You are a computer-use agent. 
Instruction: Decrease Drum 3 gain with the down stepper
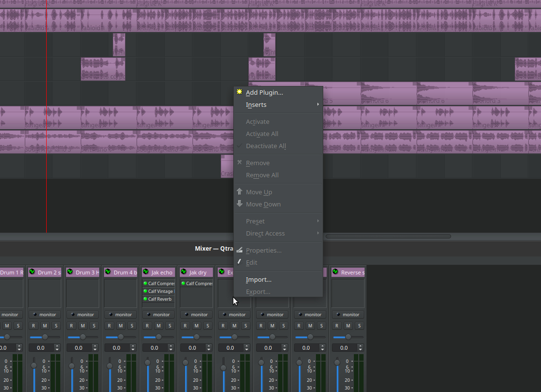pyautogui.click(x=95, y=350)
